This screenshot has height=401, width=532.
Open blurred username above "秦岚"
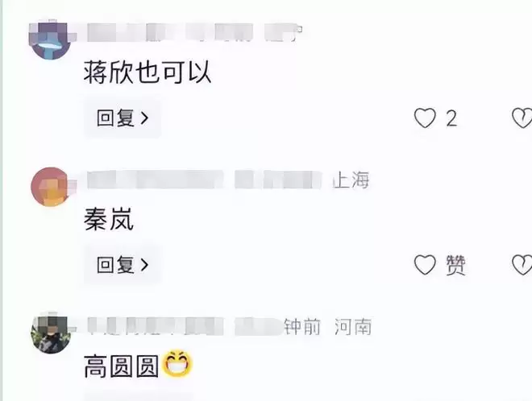(x=204, y=180)
